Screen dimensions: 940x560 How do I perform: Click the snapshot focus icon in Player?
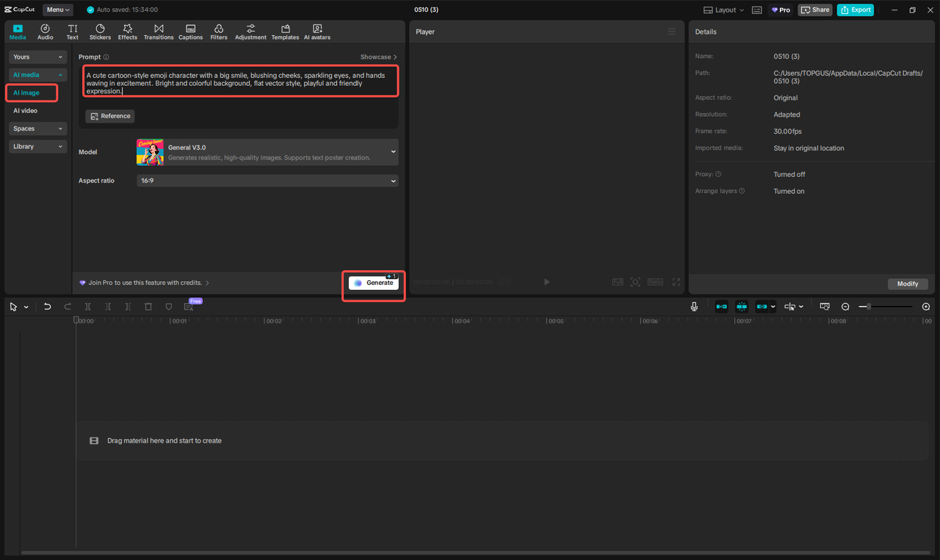(635, 282)
